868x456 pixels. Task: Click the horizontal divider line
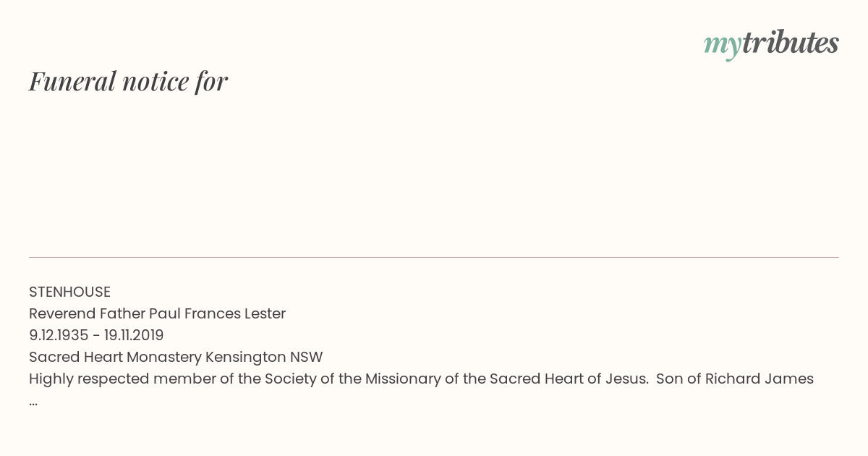coord(434,257)
